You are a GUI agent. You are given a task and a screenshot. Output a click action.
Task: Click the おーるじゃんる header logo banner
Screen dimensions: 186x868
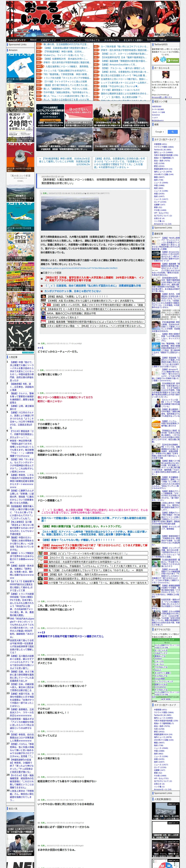click(93, 19)
